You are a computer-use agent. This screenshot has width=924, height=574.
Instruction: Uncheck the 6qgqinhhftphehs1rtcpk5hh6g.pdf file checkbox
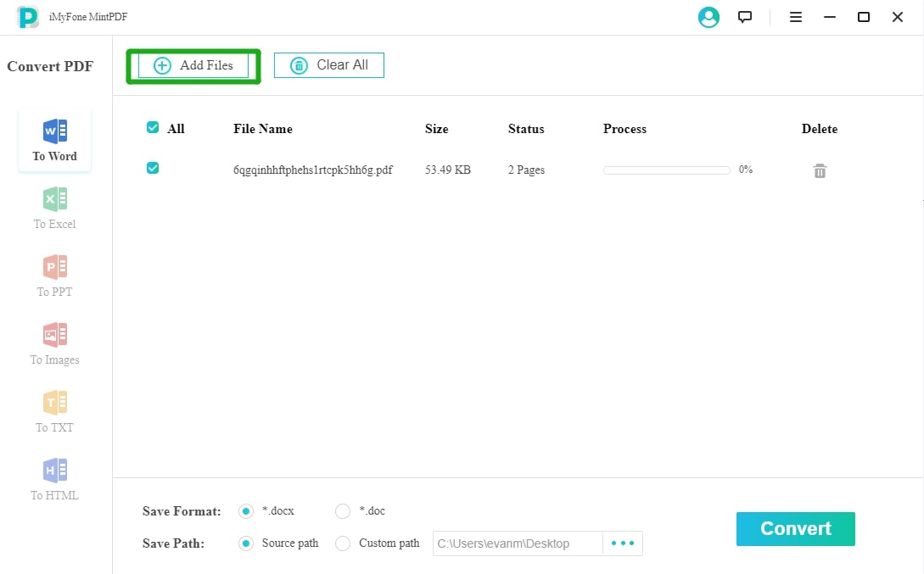(153, 169)
